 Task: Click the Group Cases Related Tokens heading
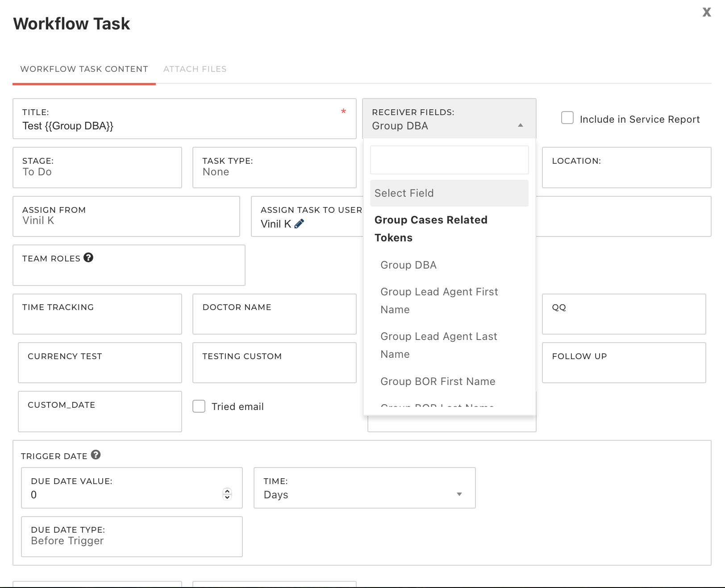pos(431,229)
